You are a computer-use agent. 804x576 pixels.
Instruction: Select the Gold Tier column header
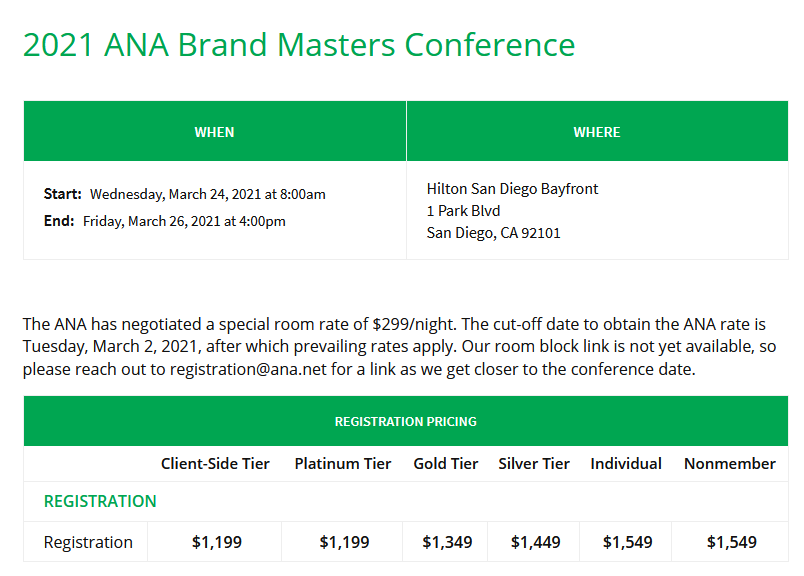[446, 464]
